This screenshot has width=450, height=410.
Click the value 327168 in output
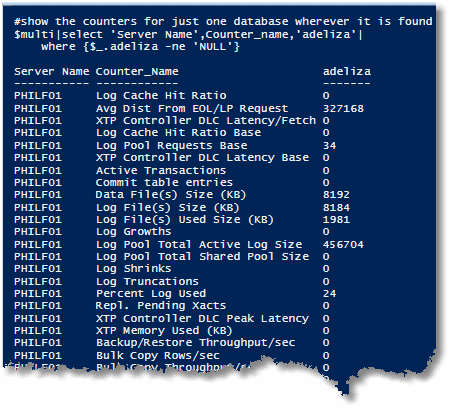click(343, 109)
